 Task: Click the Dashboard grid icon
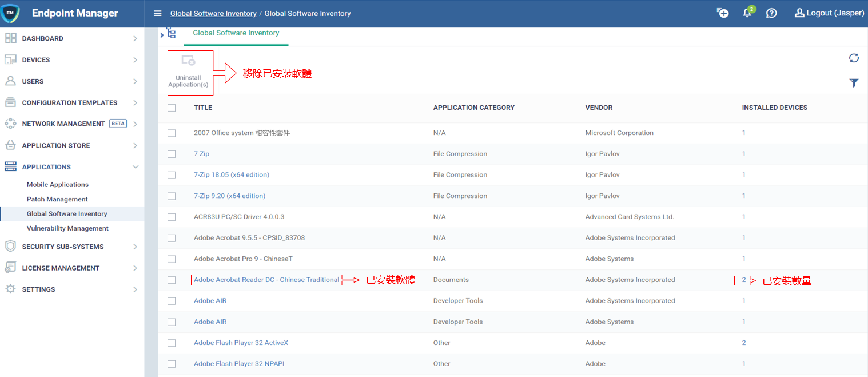tap(10, 38)
